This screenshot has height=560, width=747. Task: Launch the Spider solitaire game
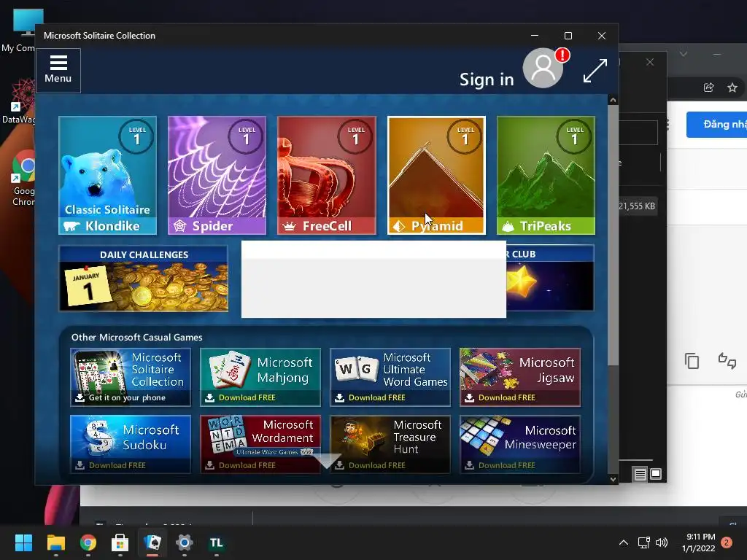pyautogui.click(x=217, y=175)
